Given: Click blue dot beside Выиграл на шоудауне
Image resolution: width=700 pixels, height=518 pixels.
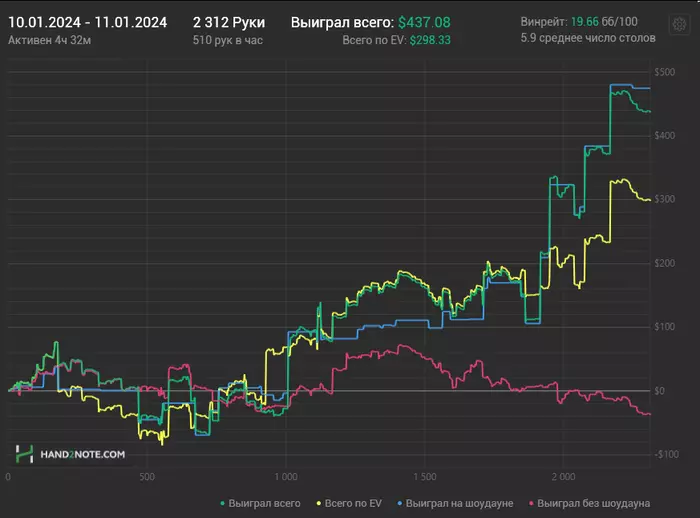Looking at the screenshot, I should (x=400, y=504).
